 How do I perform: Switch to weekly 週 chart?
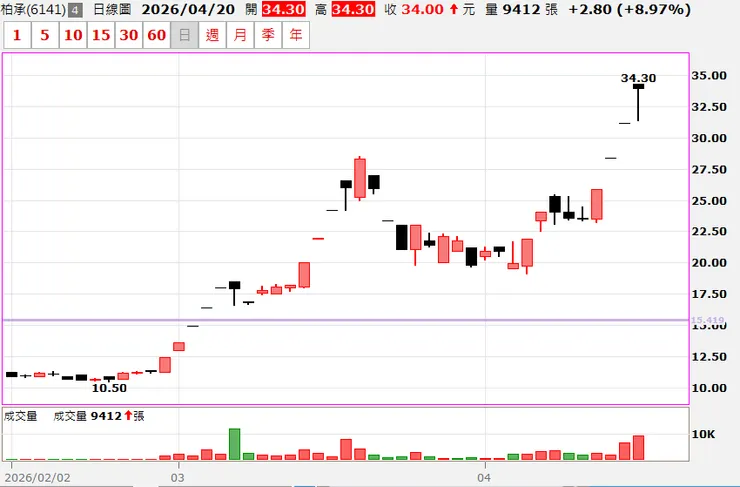(212, 35)
